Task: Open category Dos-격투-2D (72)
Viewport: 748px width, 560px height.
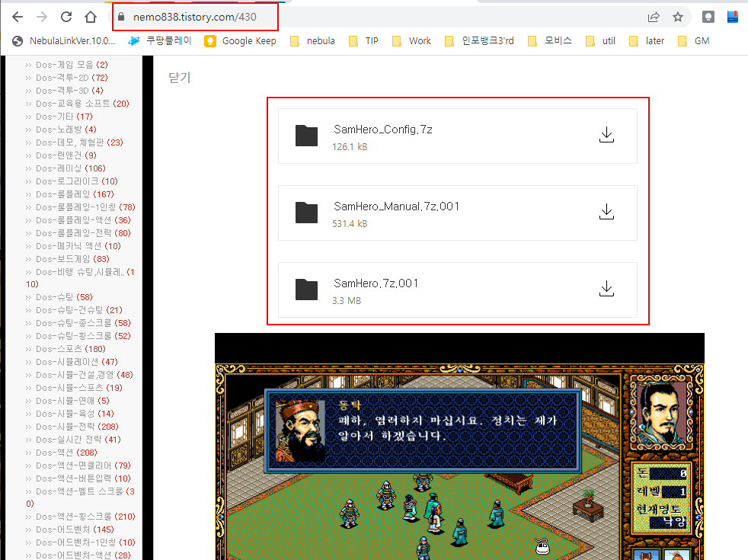Action: click(72, 77)
